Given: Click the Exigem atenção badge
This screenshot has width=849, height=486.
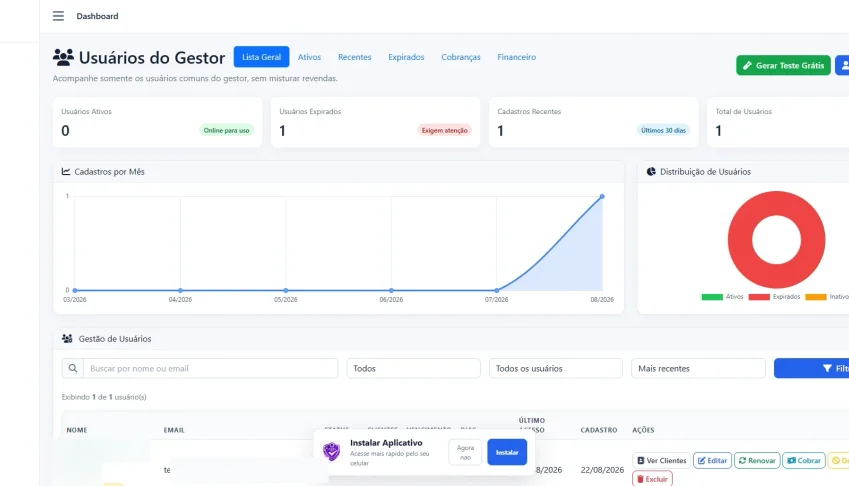Looking at the screenshot, I should point(445,130).
